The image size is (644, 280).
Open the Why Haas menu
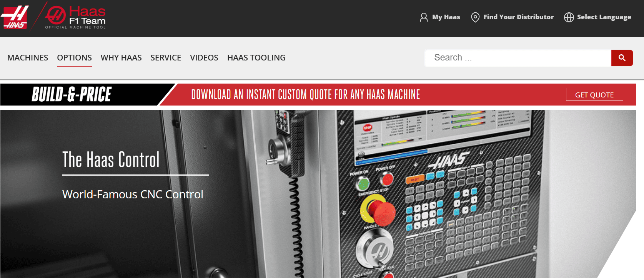tap(121, 58)
